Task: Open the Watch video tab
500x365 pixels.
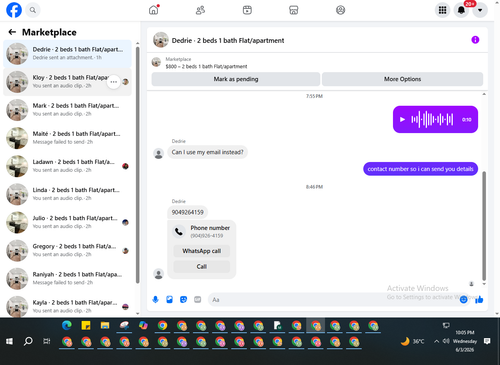Action: [x=247, y=10]
